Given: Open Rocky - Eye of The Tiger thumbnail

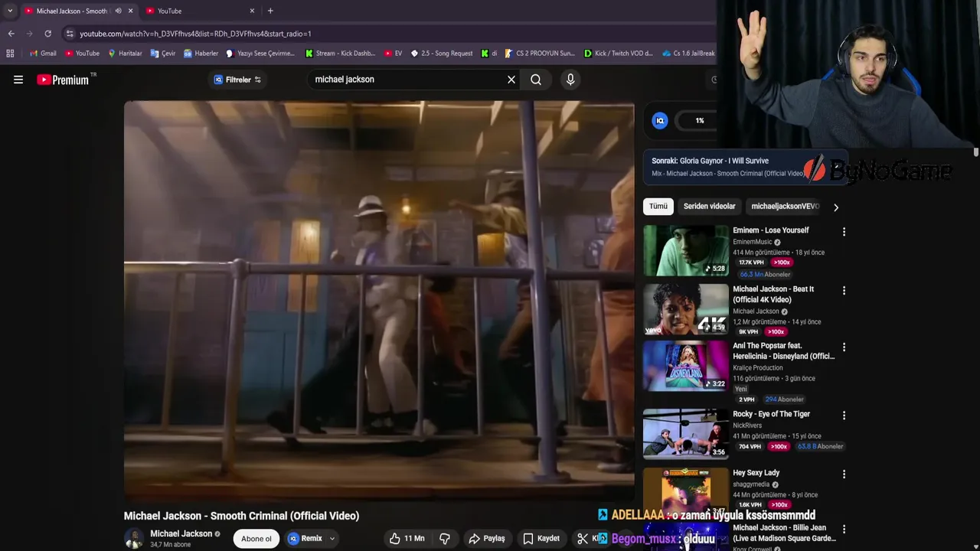Looking at the screenshot, I should tap(686, 433).
